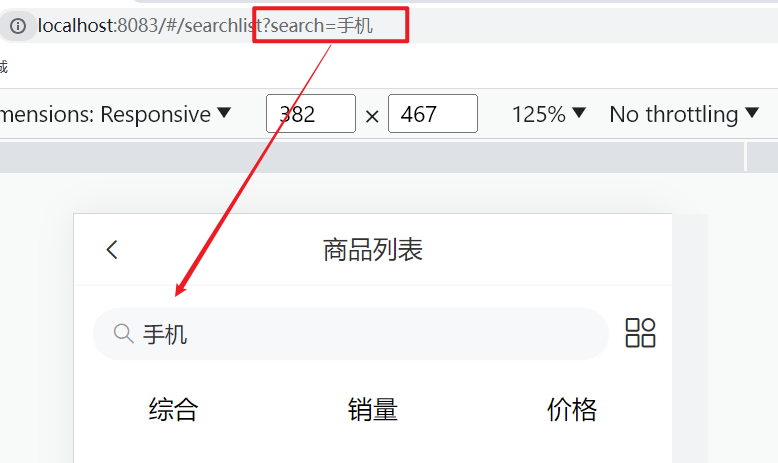
Task: Click the × separator between dimension fields
Action: [x=372, y=115]
